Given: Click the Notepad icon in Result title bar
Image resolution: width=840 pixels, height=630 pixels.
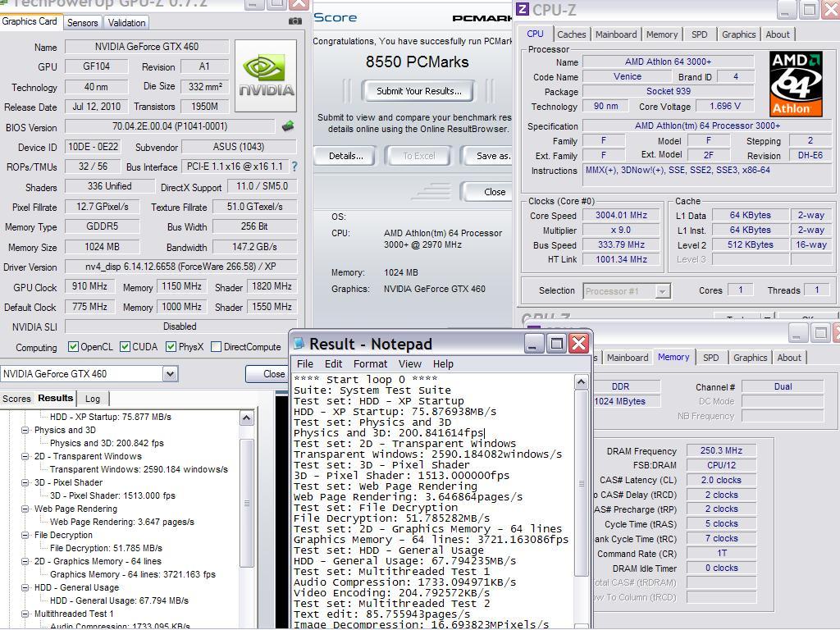Looking at the screenshot, I should (x=299, y=343).
